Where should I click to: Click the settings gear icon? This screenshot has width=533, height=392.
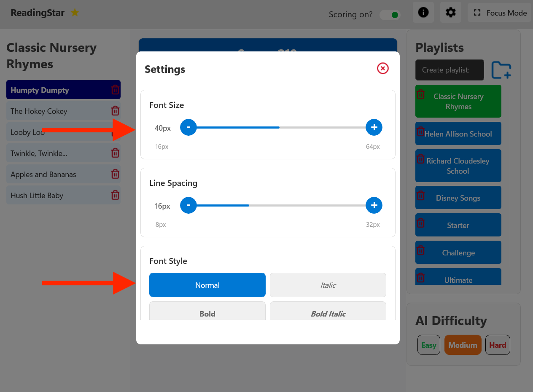coord(450,13)
